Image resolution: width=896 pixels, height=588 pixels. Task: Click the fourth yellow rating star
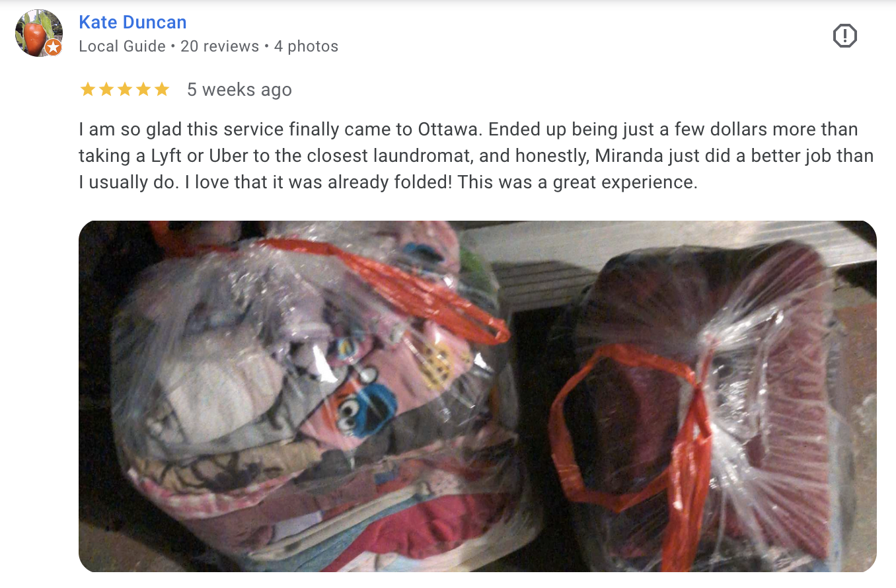click(x=143, y=89)
